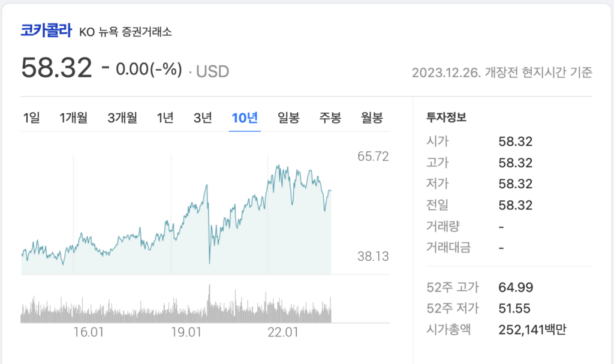Screen dimensions: 614x364
Task: Open the 주봉 weekly chart view
Action: pos(330,118)
